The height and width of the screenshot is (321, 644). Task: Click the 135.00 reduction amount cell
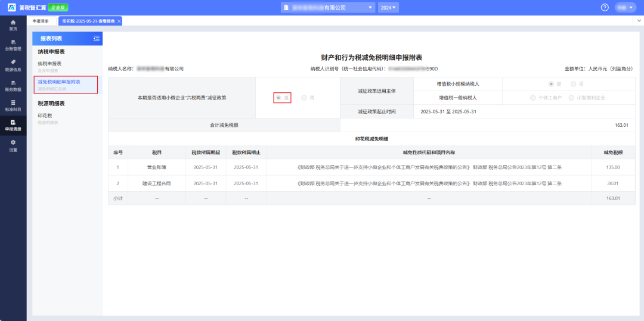[613, 167]
